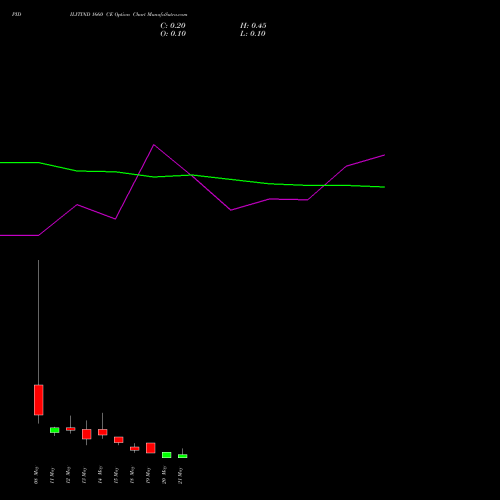Image resolution: width=500 pixels, height=500 pixels.
Task: Click the '12 May' date axis label
Action: click(68, 475)
